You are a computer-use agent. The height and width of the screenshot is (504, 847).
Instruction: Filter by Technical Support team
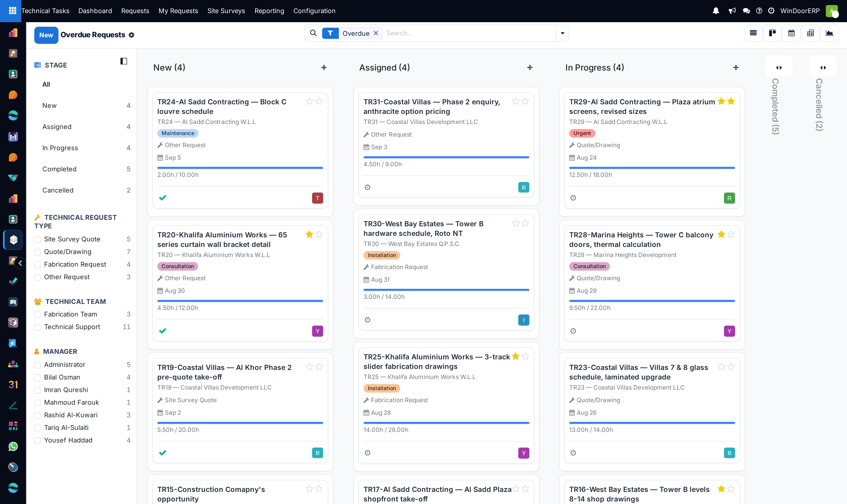[38, 327]
